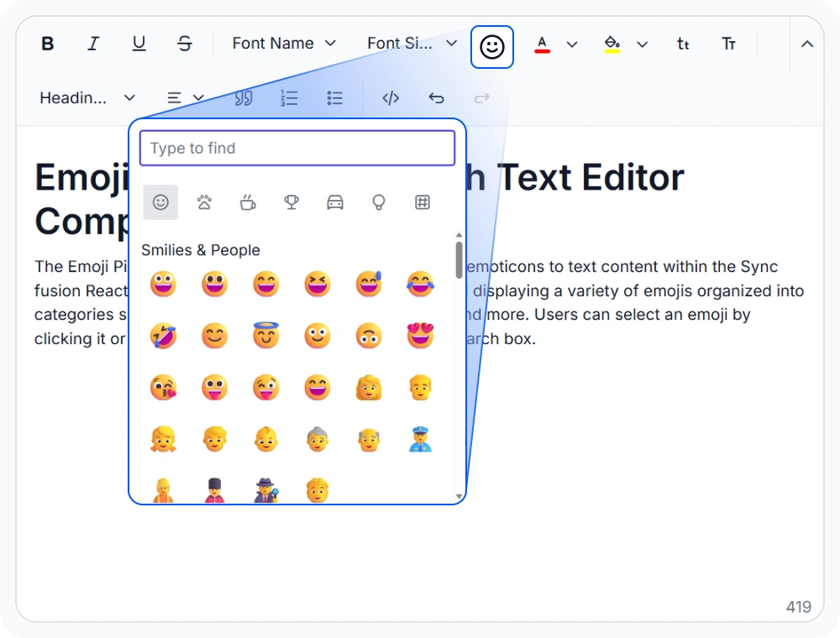The width and height of the screenshot is (840, 638).
Task: Open the Font Name dropdown
Action: click(284, 44)
